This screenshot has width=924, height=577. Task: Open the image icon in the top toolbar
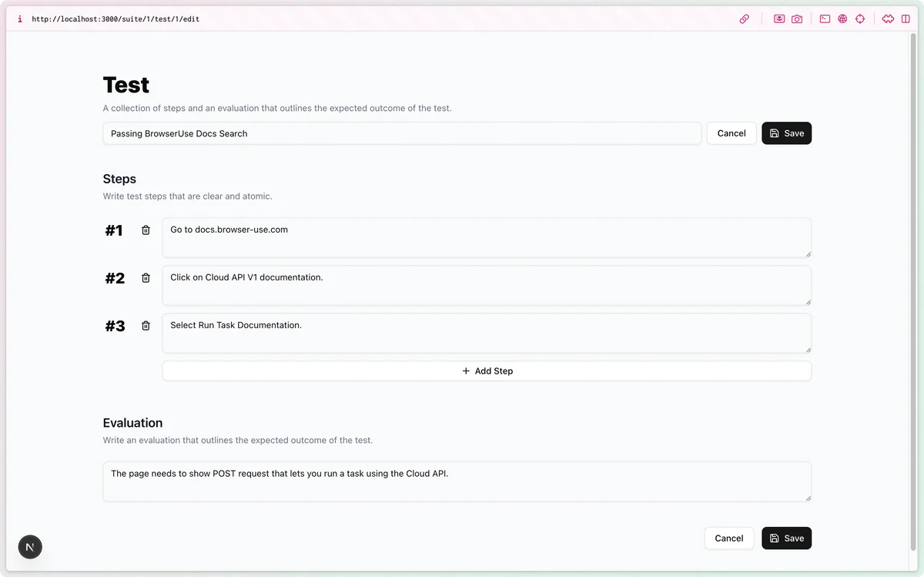click(778, 18)
